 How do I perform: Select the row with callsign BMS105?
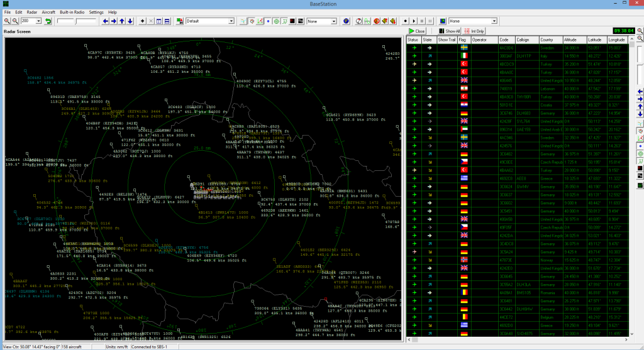coord(518,293)
